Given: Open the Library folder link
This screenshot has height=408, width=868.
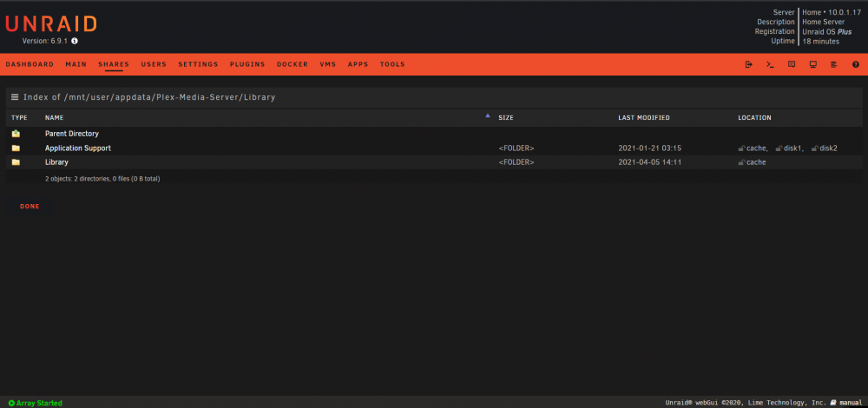Looking at the screenshot, I should tap(56, 162).
